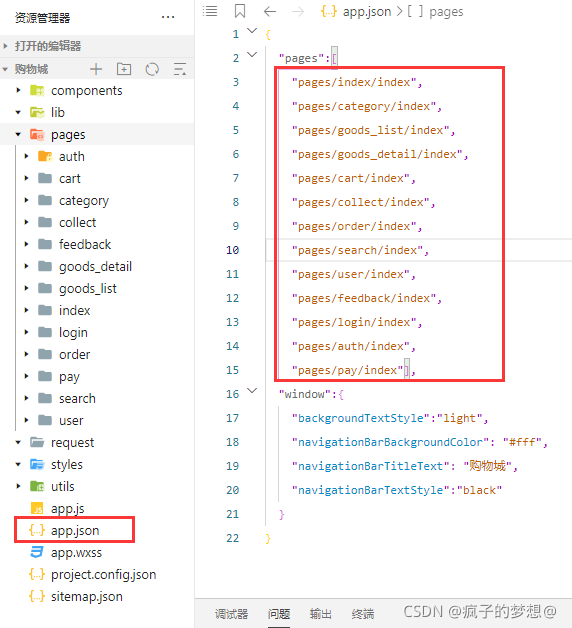Click the outline list icon in toolbar
This screenshot has width=572, height=628.
pyautogui.click(x=210, y=11)
